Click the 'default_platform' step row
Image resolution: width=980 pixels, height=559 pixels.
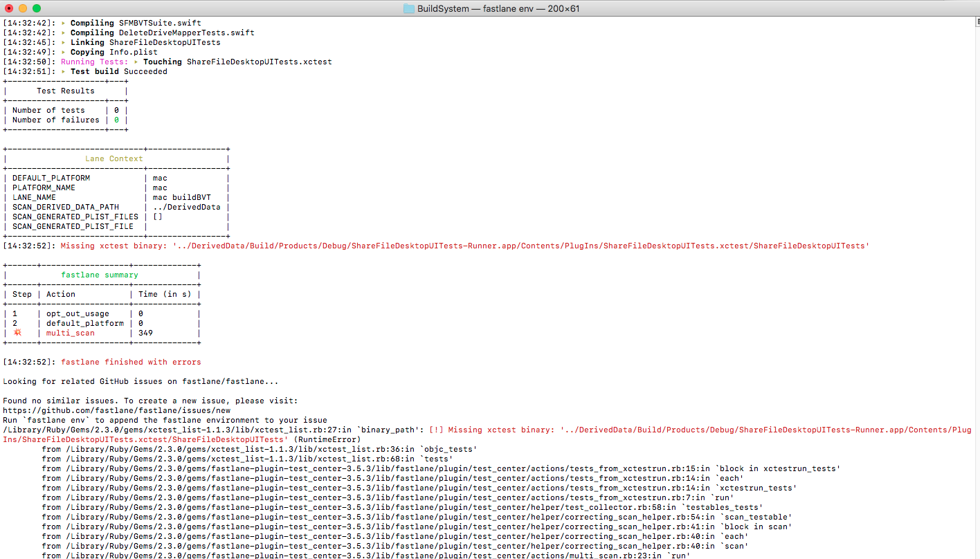pos(102,323)
